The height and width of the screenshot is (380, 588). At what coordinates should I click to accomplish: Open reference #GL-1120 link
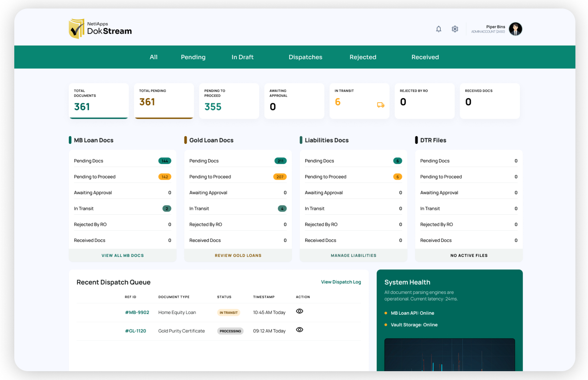[135, 331]
